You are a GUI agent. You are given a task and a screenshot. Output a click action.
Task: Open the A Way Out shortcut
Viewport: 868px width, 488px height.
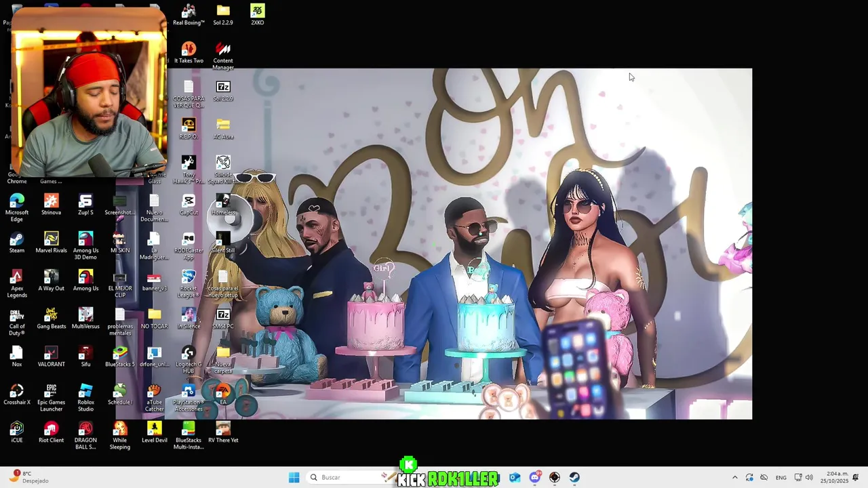coord(51,281)
